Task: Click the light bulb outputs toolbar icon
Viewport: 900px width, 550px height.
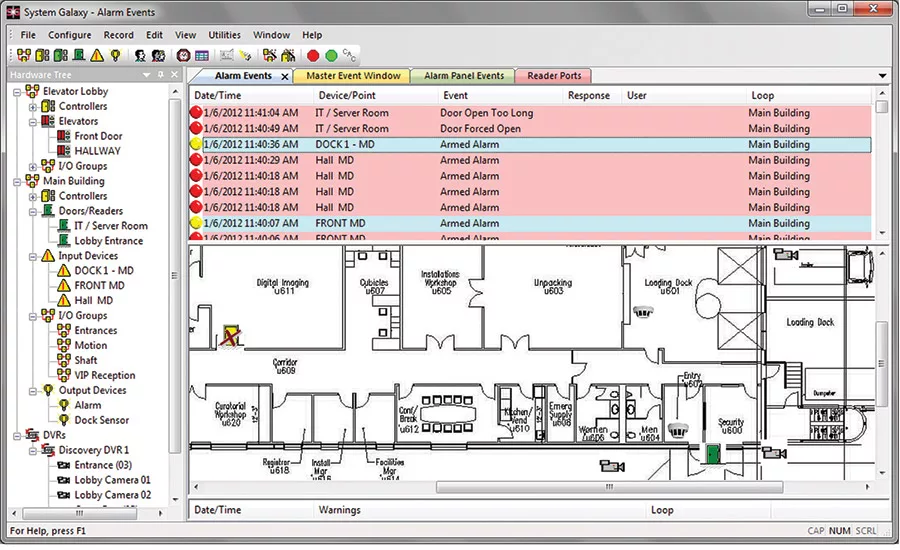Action: click(x=115, y=55)
